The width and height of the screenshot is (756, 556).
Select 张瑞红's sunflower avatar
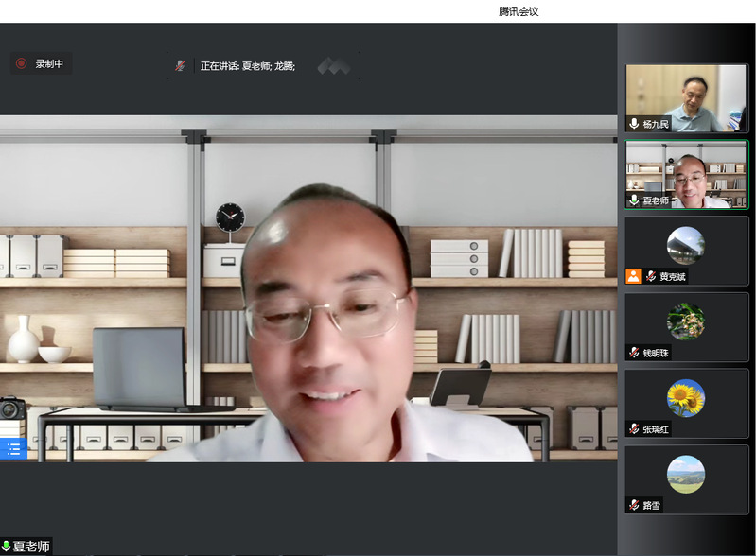[x=685, y=398]
